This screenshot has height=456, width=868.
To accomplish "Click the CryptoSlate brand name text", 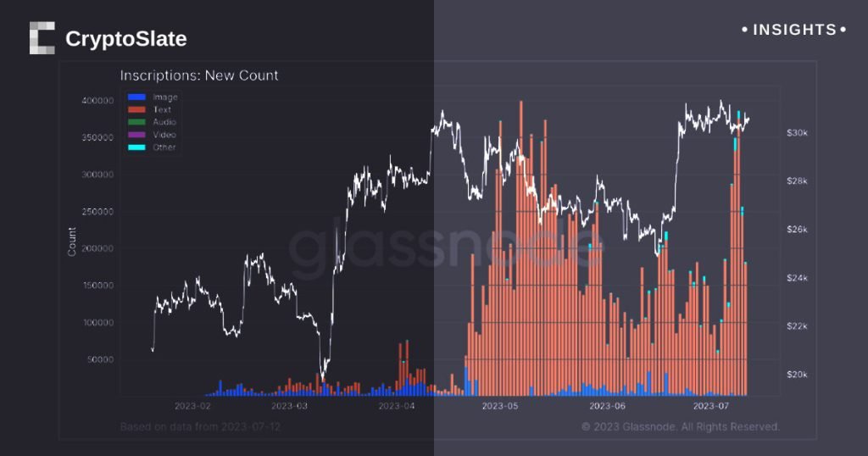I will (x=125, y=39).
